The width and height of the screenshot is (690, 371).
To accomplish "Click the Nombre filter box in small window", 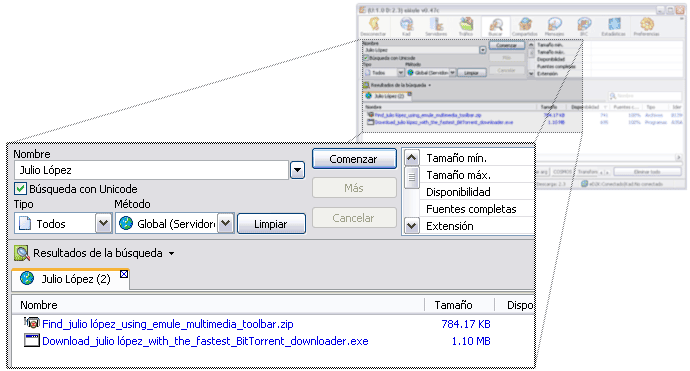I will [645, 96].
